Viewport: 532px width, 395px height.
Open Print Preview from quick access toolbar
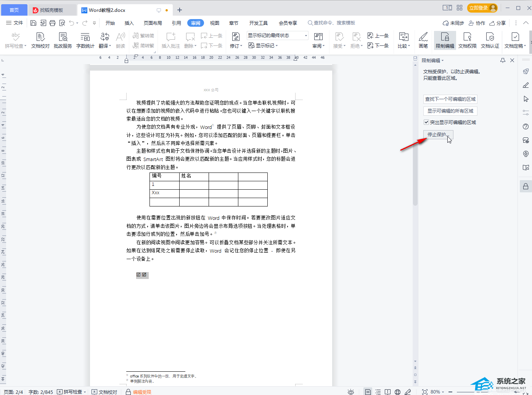pos(62,23)
